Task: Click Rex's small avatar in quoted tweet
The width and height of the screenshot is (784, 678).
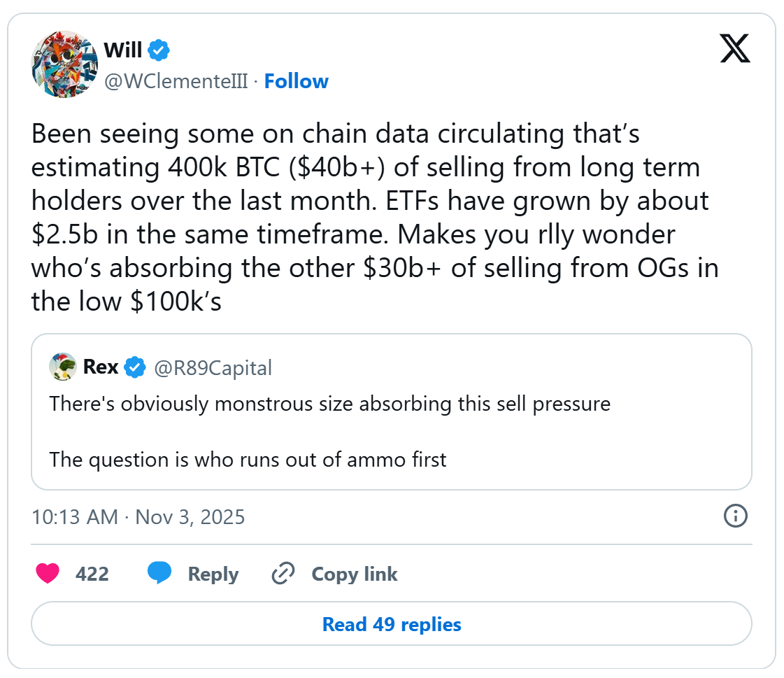Action: (63, 367)
